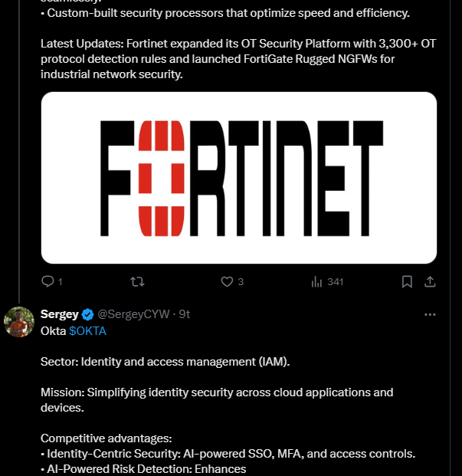Open the $OKTA cashtag link

pos(87,331)
